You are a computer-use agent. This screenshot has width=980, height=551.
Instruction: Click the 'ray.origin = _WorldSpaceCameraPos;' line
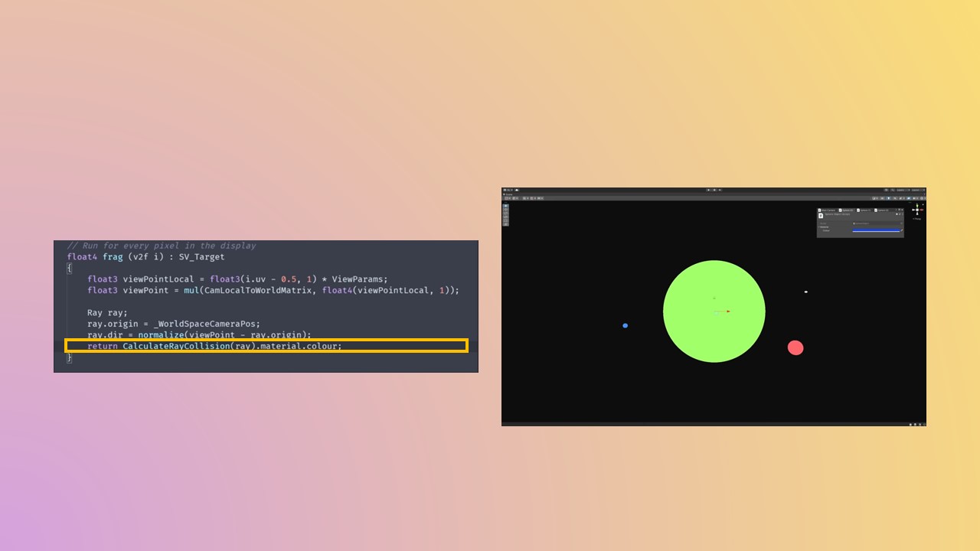pyautogui.click(x=174, y=324)
